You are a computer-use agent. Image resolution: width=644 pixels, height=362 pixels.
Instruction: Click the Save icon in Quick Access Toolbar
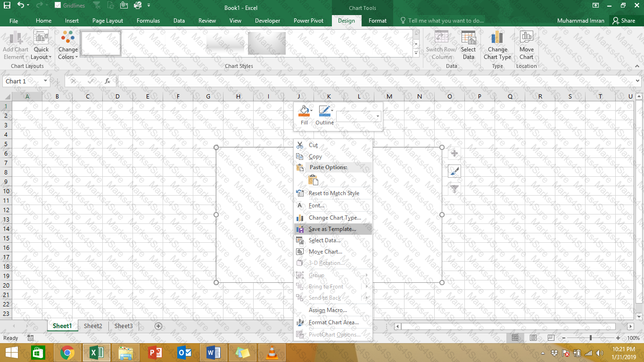pyautogui.click(x=7, y=5)
